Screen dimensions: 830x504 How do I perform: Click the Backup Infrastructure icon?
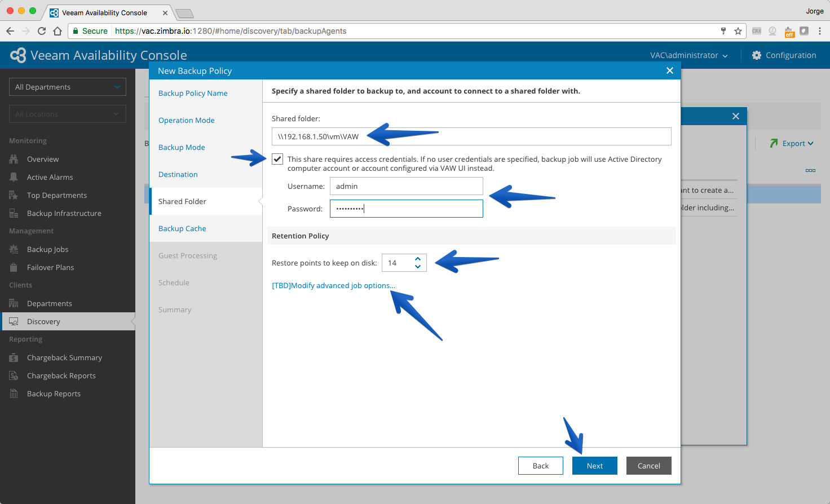[14, 213]
